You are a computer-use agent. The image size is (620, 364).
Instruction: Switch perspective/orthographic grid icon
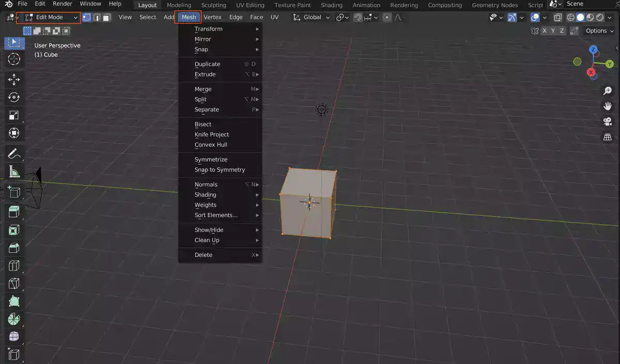608,137
